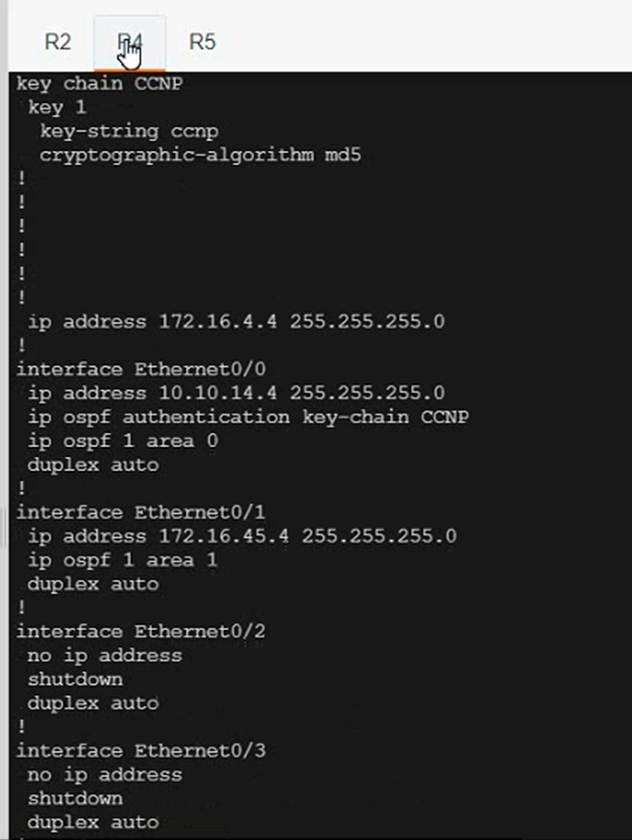Image resolution: width=632 pixels, height=840 pixels.
Task: Click 'no ip address' under Ethernet0/3
Action: point(105,774)
